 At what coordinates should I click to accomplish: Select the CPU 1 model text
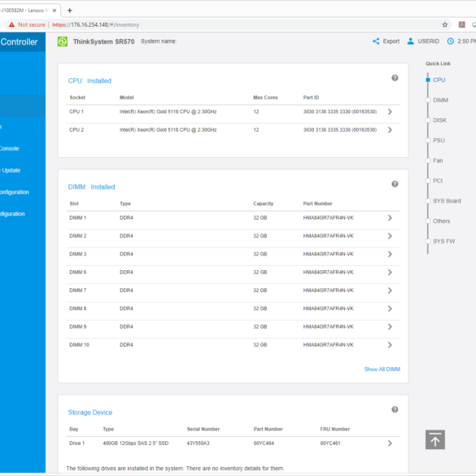tap(168, 111)
